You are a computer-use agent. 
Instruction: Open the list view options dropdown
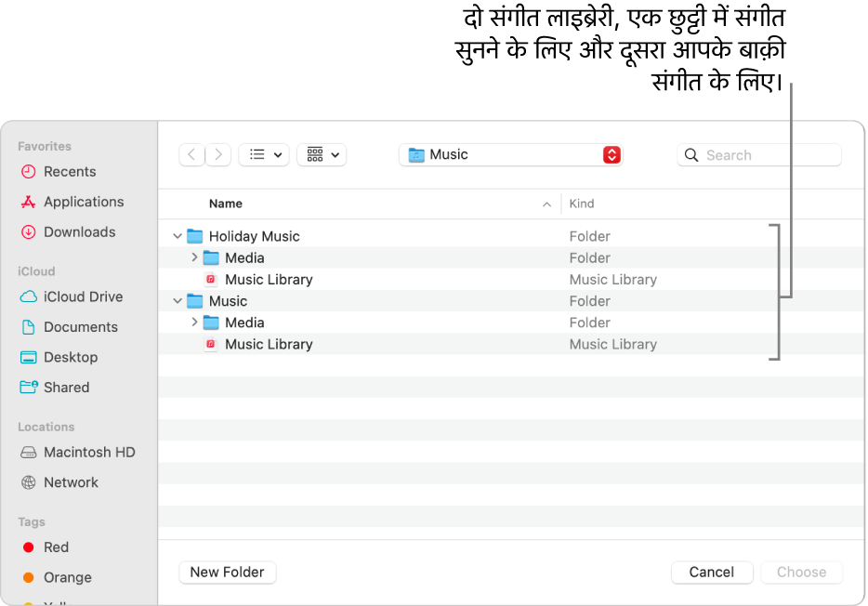[x=264, y=154]
